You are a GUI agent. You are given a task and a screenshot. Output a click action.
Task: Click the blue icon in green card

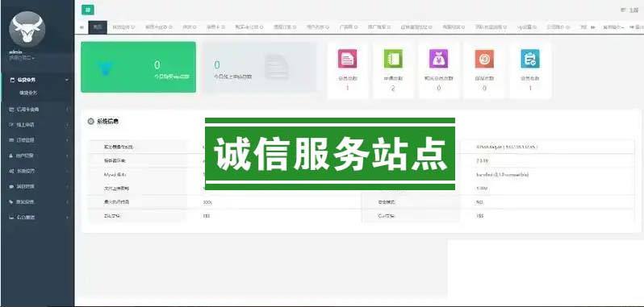(x=106, y=68)
